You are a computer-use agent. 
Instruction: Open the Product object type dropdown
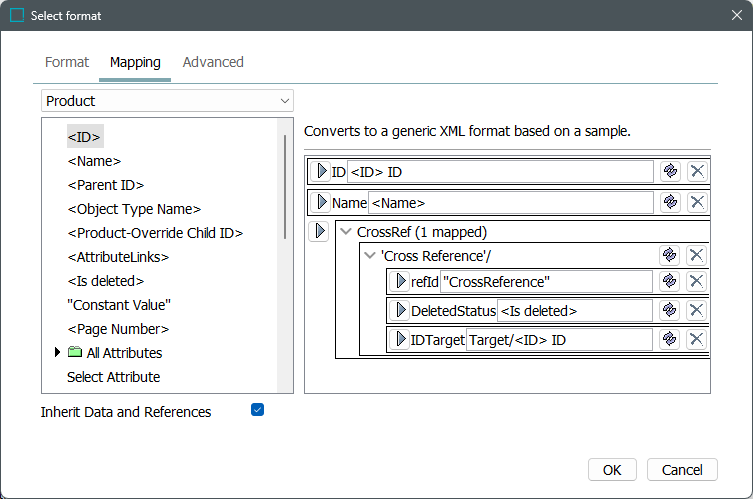(167, 101)
